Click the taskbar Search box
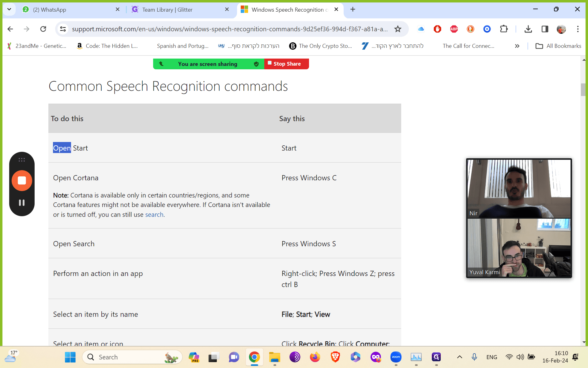Screen dimensions: 588x368 pyautogui.click(x=132, y=357)
